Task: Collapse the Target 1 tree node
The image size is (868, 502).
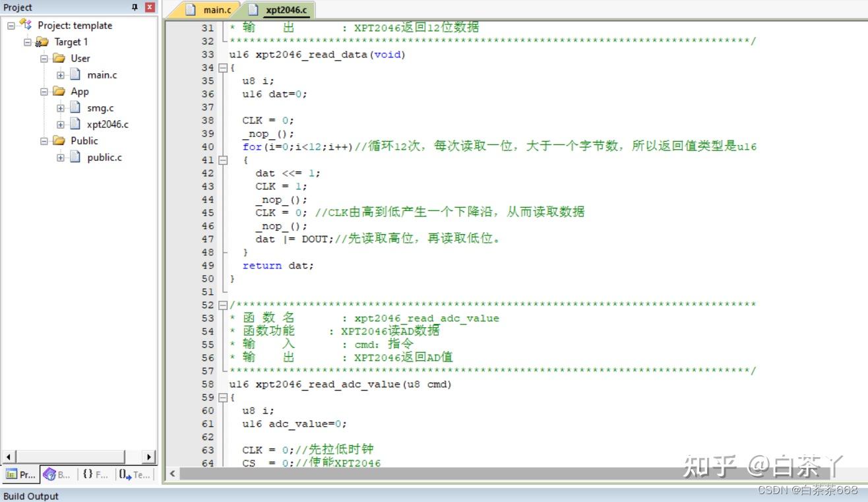Action: pyautogui.click(x=29, y=42)
